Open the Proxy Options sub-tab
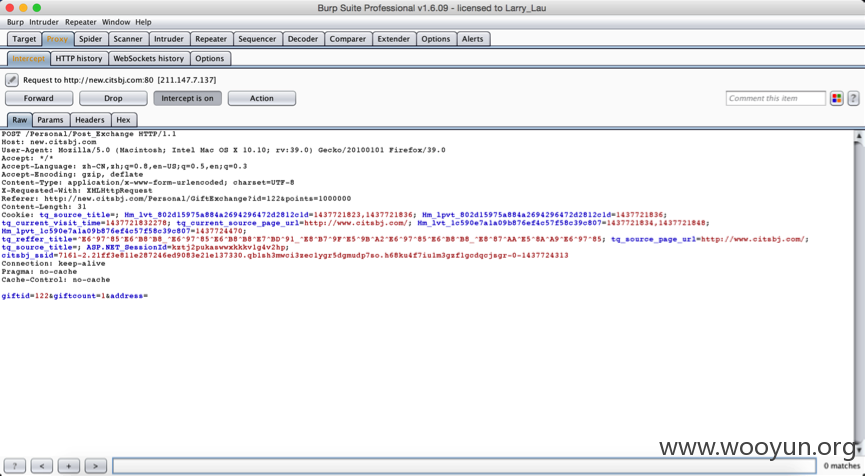Viewport: 865px width, 476px height. click(210, 58)
